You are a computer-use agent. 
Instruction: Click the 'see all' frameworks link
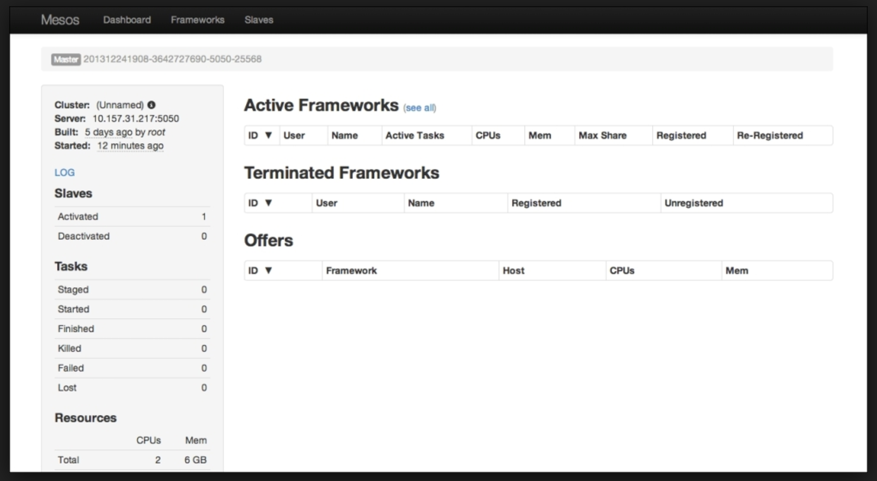click(x=419, y=108)
